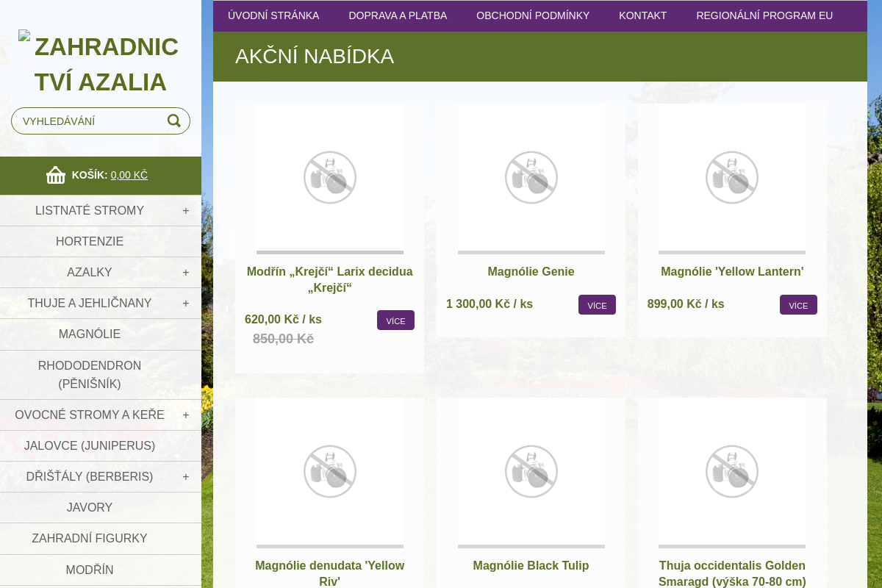The width and height of the screenshot is (882, 588).
Task: Click the Magnólie Genie placeholder image
Action: click(531, 178)
